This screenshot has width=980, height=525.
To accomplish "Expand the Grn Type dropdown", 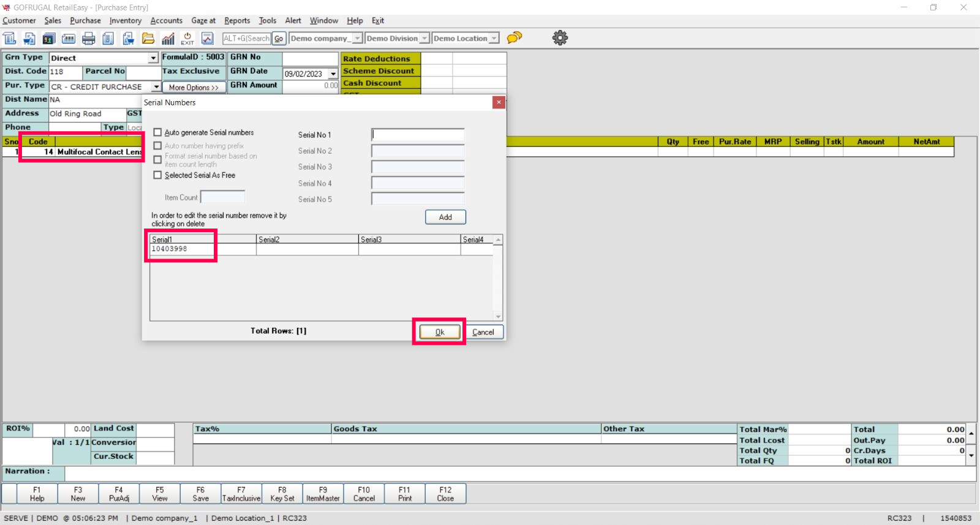I will pyautogui.click(x=153, y=58).
